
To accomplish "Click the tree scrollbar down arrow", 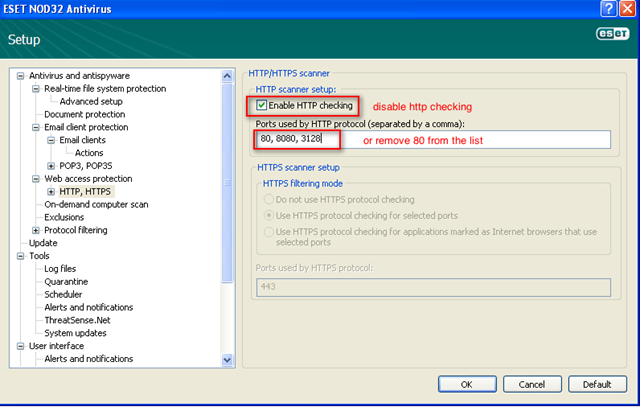I will pos(227,360).
